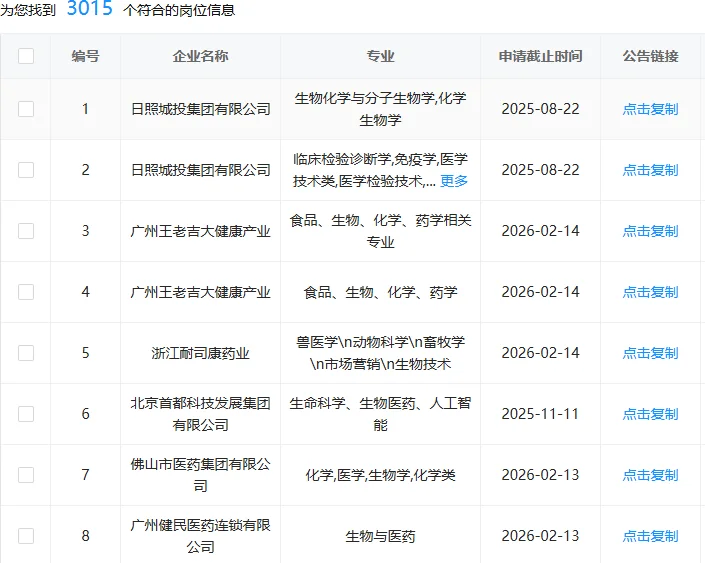
Task: Click company name 北京首都科技发展集团有限公司
Action: coord(201,414)
